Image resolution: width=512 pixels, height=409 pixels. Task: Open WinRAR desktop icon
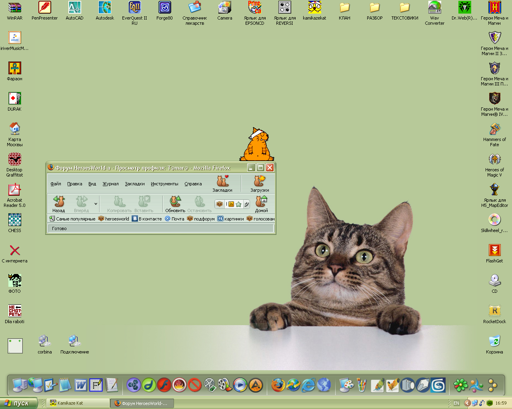14,10
